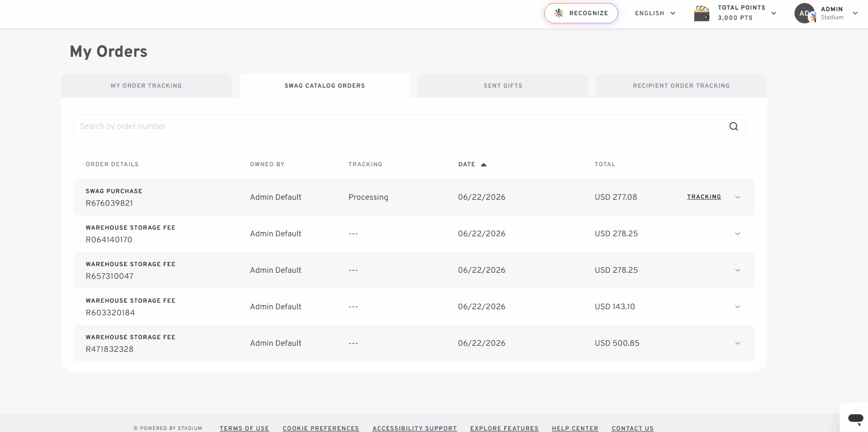Expand order R657310047 details
The image size is (868, 432).
738,270
